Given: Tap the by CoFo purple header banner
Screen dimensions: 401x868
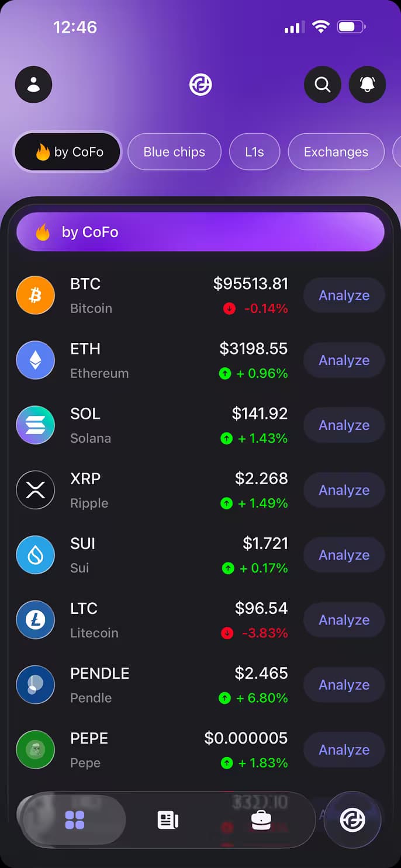Looking at the screenshot, I should tap(200, 232).
